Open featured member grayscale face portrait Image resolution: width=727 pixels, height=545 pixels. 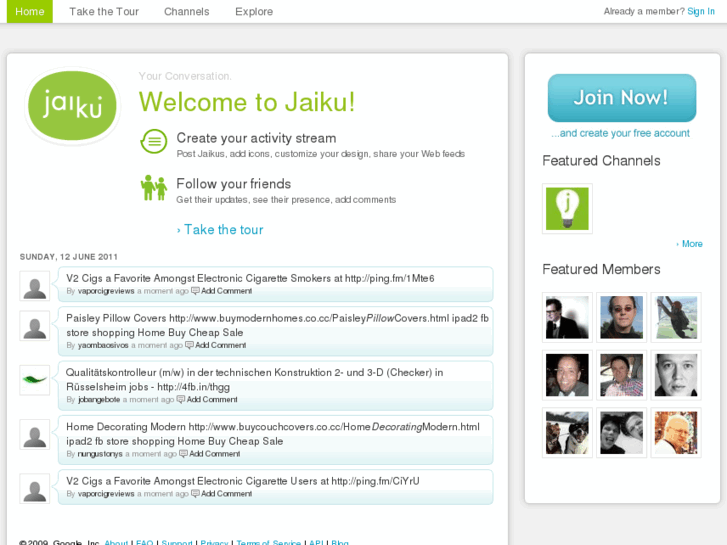676,375
